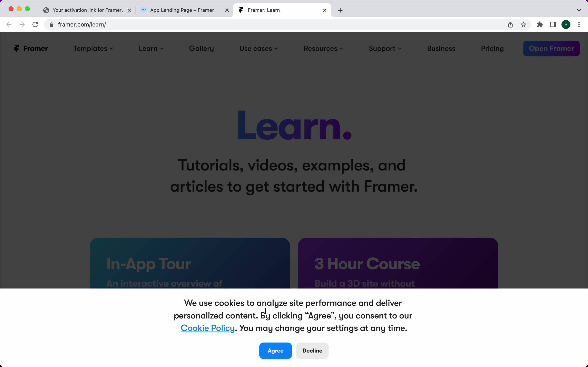Image resolution: width=588 pixels, height=367 pixels.
Task: Select the Support menu item
Action: pos(384,48)
